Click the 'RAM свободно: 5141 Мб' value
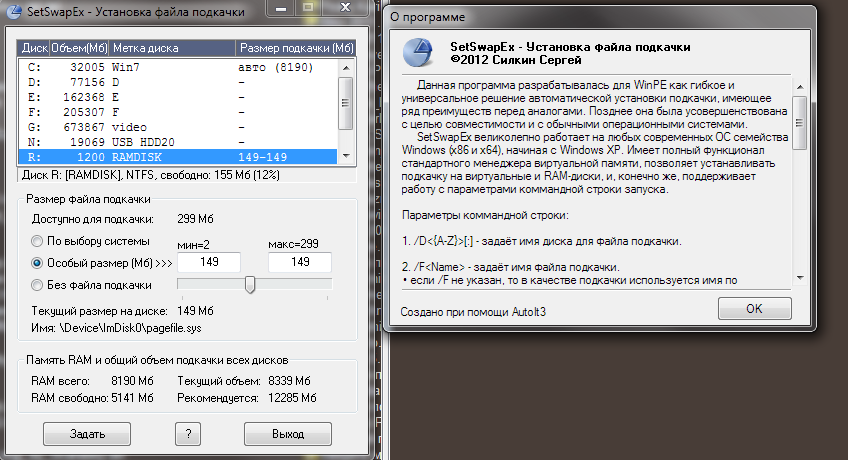Viewport: 848px width, 460px height. click(132, 398)
